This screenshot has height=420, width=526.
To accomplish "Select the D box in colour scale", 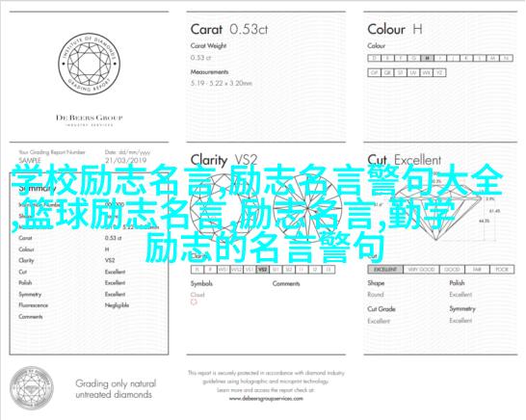I will 374,58.
